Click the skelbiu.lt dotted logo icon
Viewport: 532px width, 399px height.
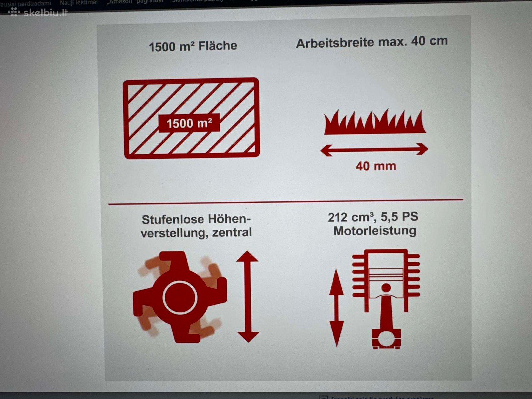[x=14, y=12]
